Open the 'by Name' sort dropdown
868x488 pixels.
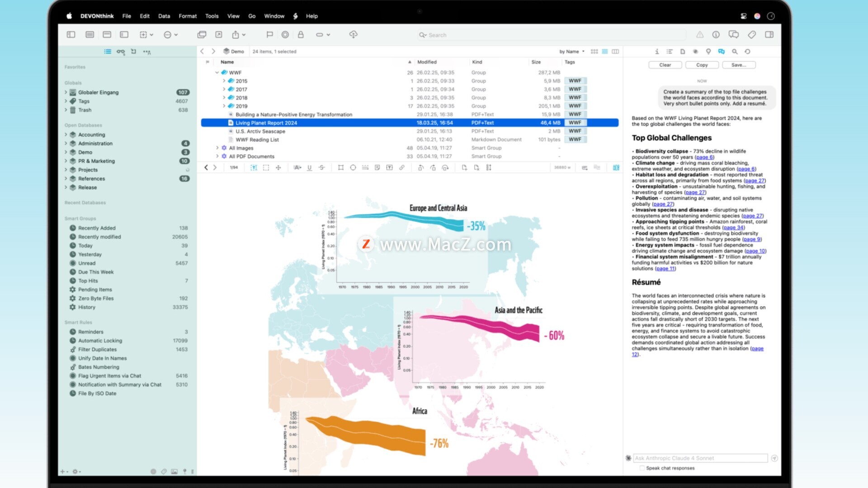[x=572, y=52]
